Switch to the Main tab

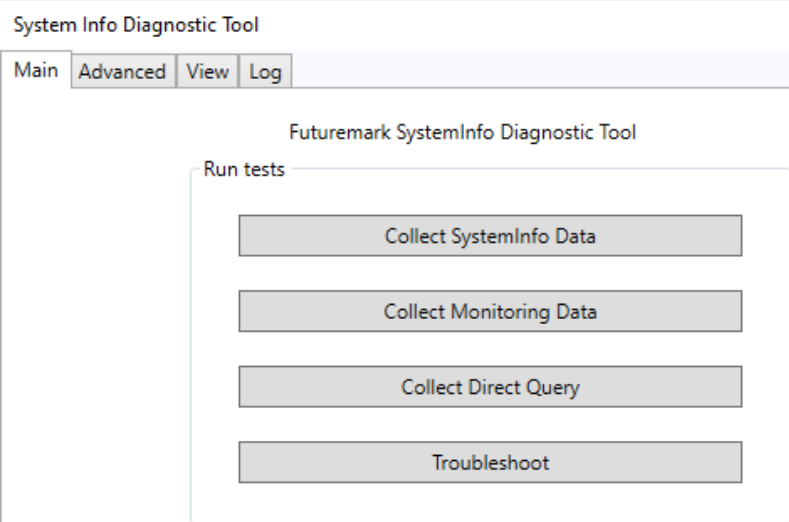pos(36,70)
